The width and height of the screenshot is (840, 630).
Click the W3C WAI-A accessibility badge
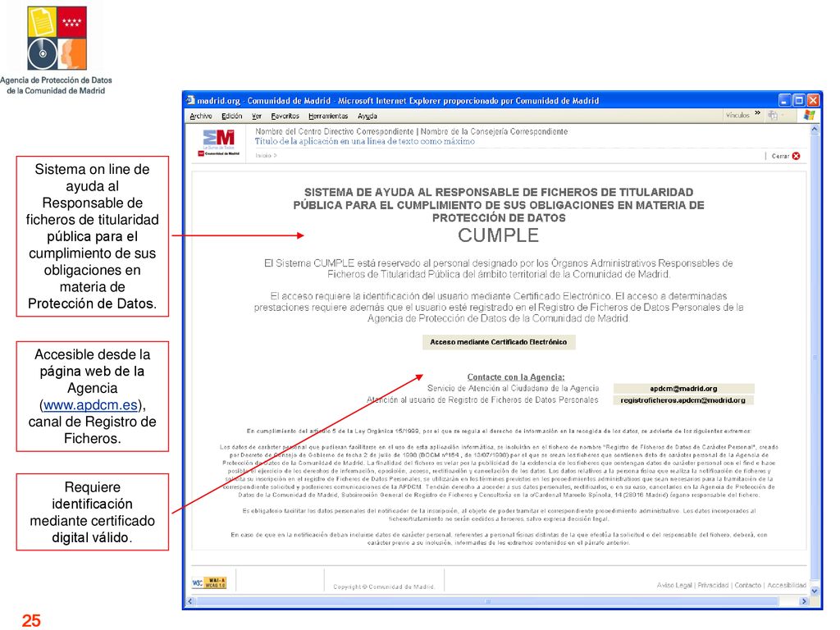point(209,583)
